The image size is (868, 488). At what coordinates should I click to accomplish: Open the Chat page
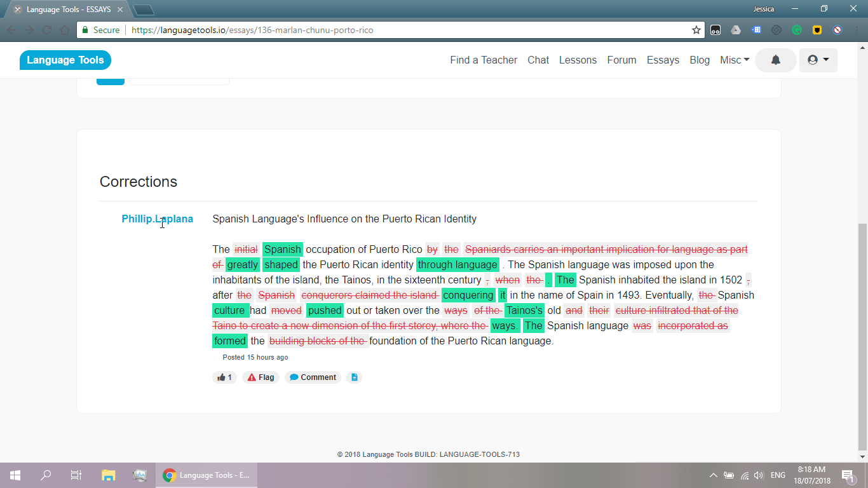538,60
